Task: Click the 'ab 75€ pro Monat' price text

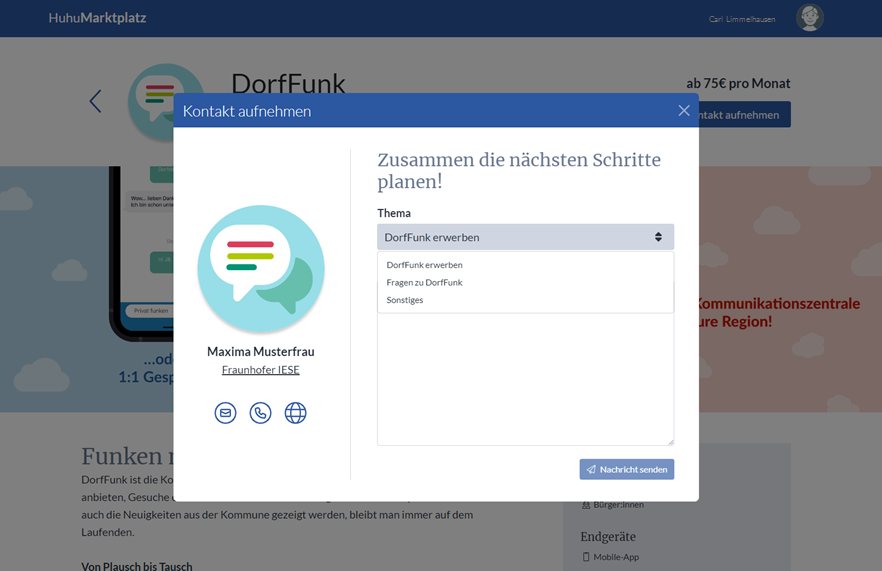Action: pos(738,83)
